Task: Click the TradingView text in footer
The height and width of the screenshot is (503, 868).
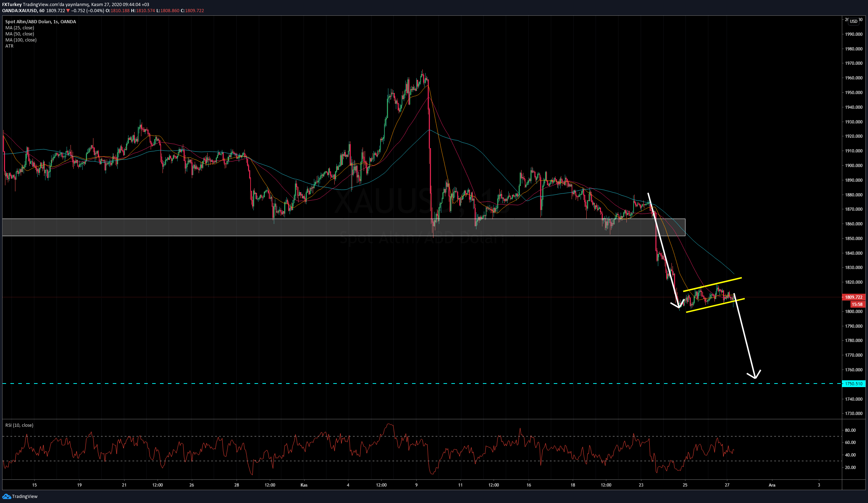Action: (x=25, y=497)
